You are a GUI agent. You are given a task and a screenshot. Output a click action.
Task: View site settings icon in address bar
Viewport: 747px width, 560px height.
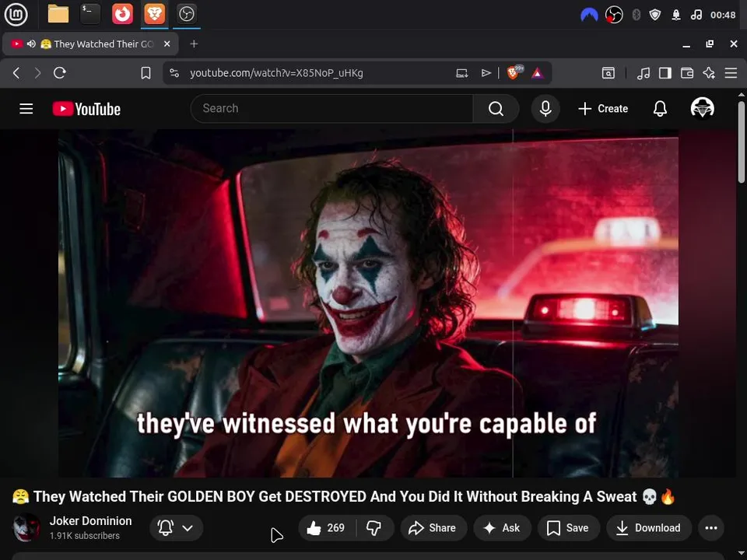174,73
